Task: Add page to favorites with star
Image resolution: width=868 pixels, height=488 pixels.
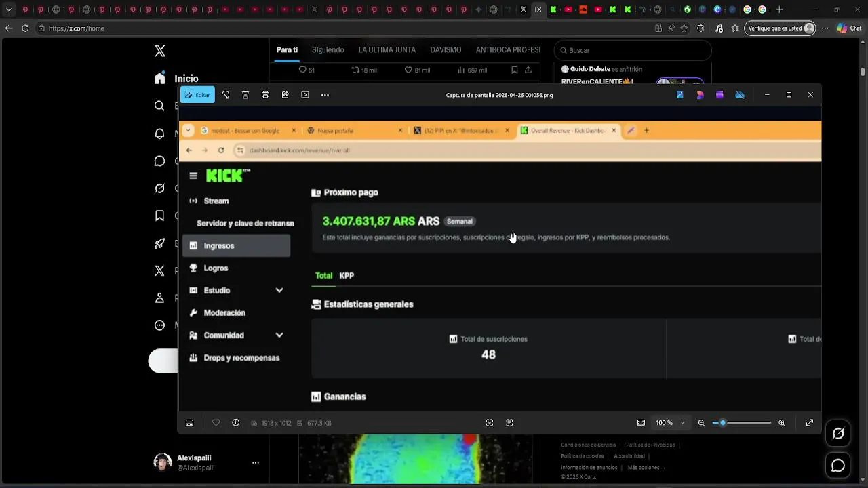Action: coord(684,28)
